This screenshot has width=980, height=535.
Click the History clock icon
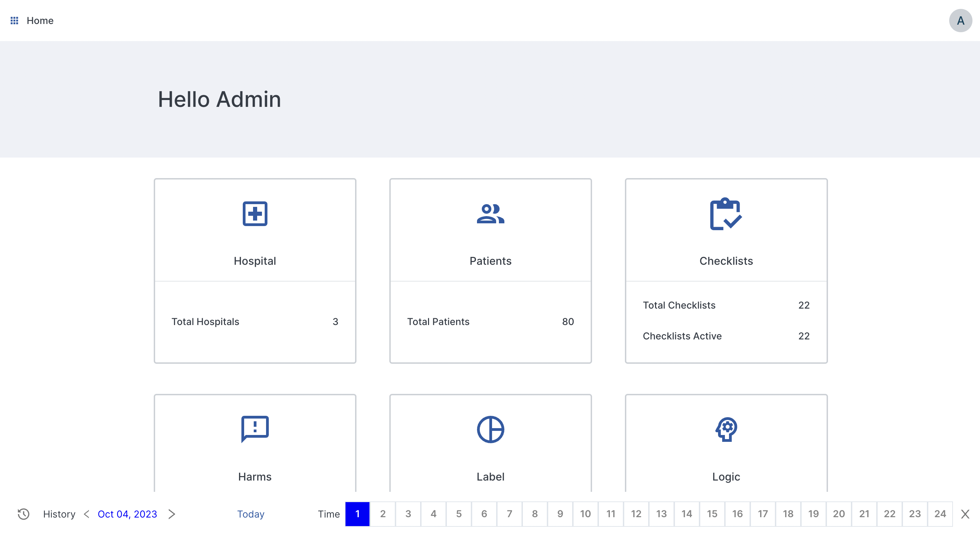tap(24, 514)
